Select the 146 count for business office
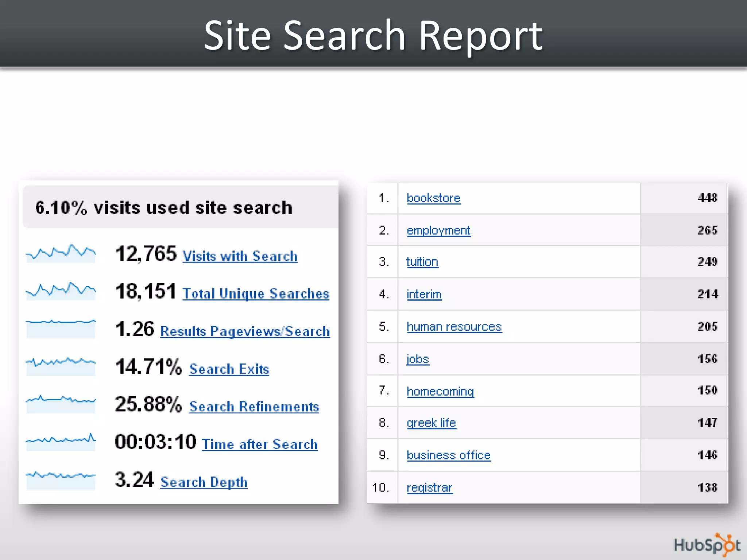 point(708,455)
